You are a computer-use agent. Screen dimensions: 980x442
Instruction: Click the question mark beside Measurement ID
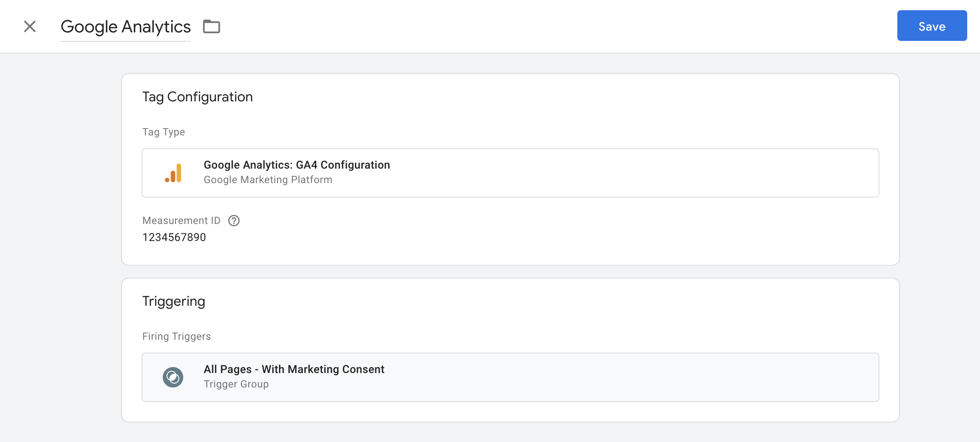click(233, 220)
